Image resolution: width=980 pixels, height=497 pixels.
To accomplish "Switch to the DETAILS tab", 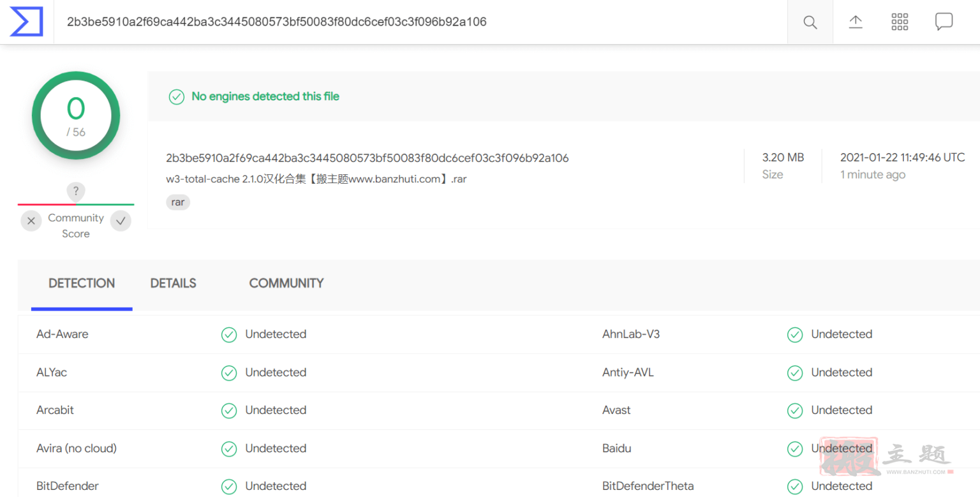I will tap(174, 283).
